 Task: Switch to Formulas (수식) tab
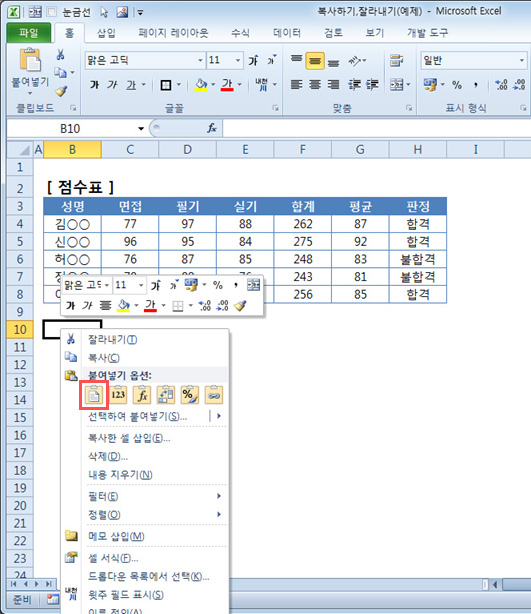pyautogui.click(x=240, y=33)
